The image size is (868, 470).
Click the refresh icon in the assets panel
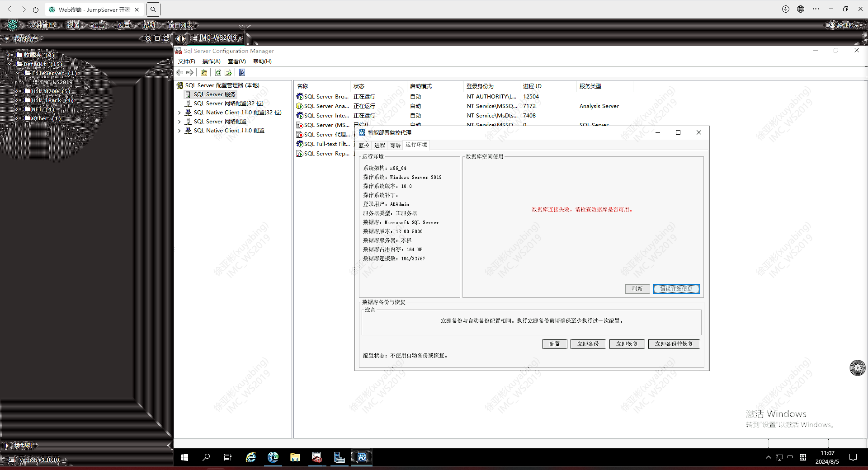pyautogui.click(x=166, y=39)
